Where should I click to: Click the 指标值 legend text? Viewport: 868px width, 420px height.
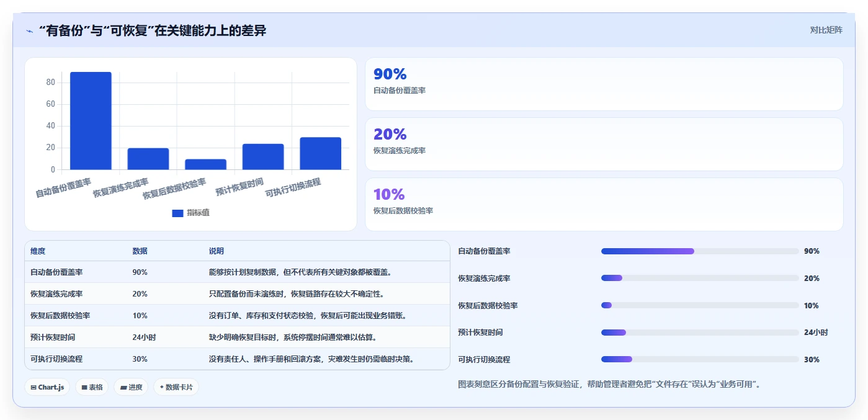coord(198,213)
